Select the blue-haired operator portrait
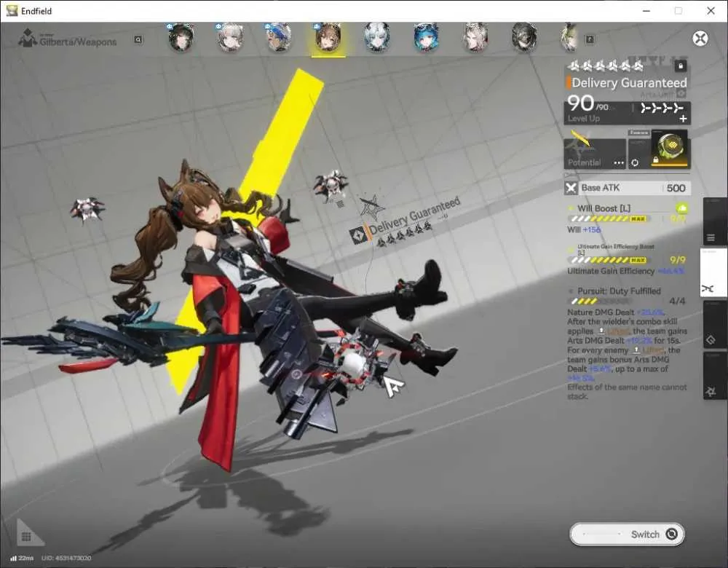The height and width of the screenshot is (568, 728). click(426, 36)
